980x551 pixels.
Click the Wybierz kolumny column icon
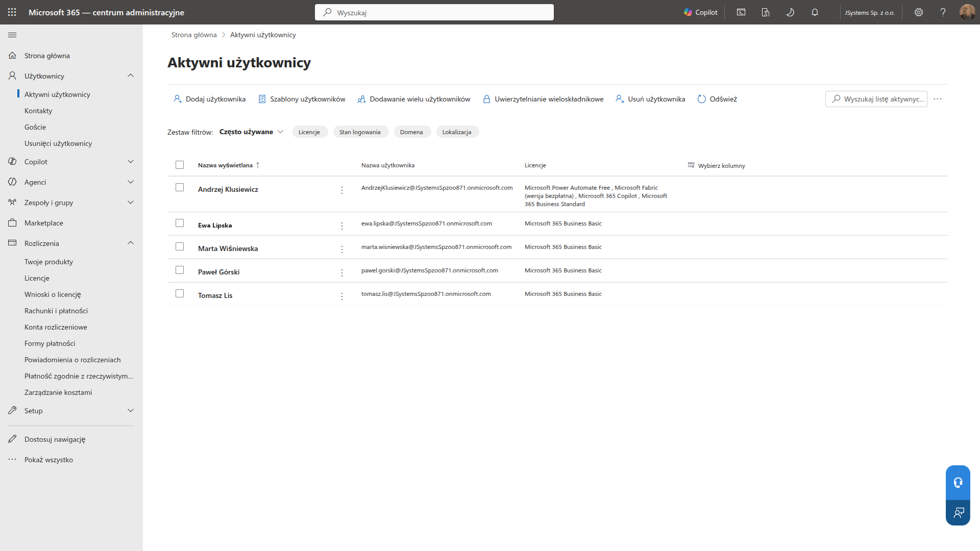click(x=691, y=165)
